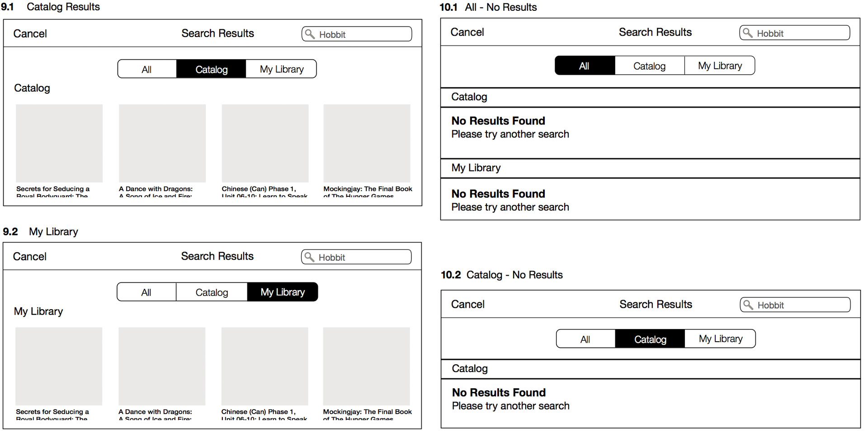
Task: Select the All tab in the 9.1 Catalog Results panel
Action: 147,69
